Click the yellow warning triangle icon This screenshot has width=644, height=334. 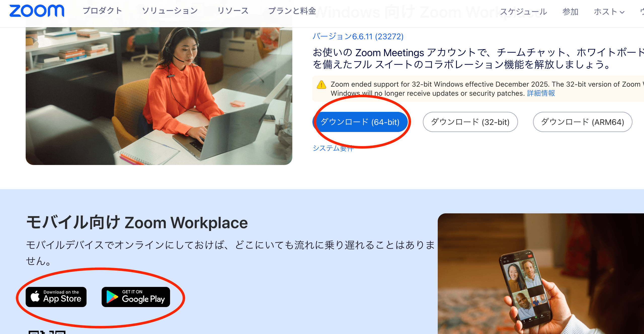[x=321, y=85]
